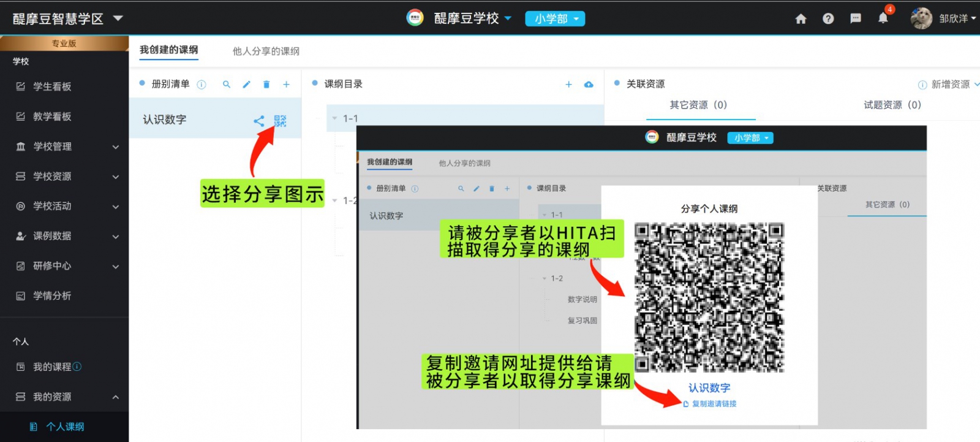The image size is (980, 442).
Task: Open the 小学部 dropdown in header
Action: tap(555, 19)
